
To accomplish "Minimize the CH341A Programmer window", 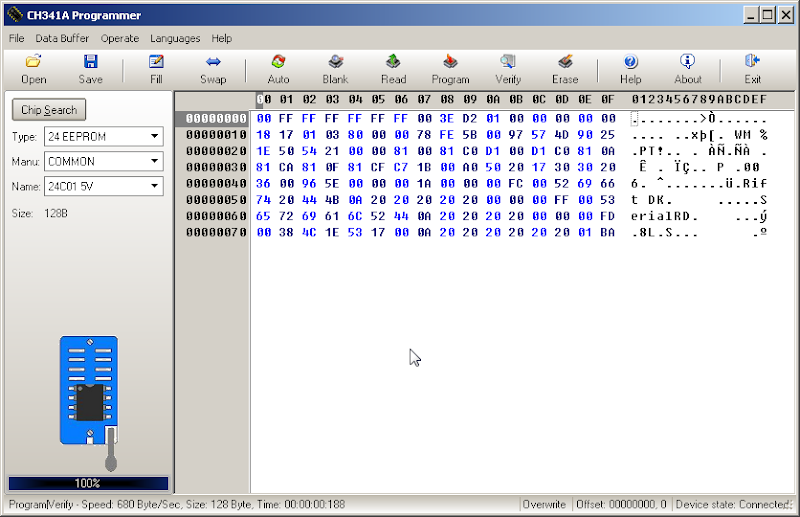I will pyautogui.click(x=751, y=15).
